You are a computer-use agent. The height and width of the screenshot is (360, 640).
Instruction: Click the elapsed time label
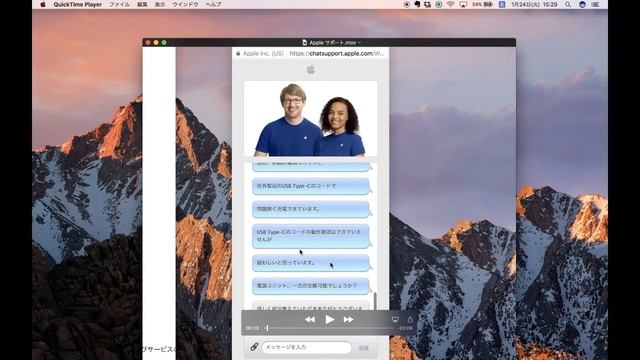(x=252, y=328)
